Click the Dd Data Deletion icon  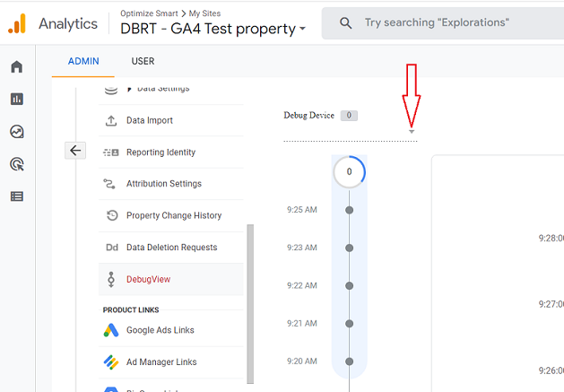(112, 248)
